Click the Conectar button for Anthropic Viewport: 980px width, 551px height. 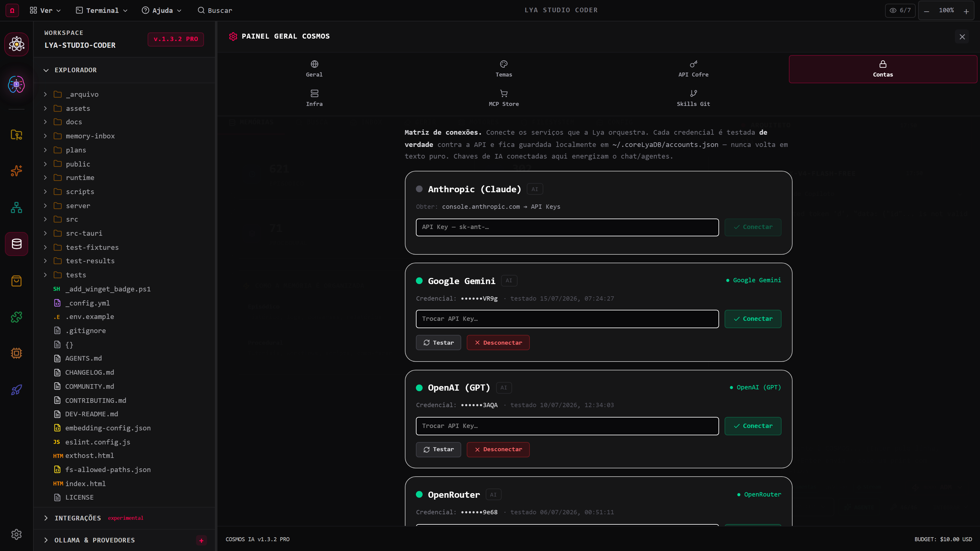[x=753, y=227]
